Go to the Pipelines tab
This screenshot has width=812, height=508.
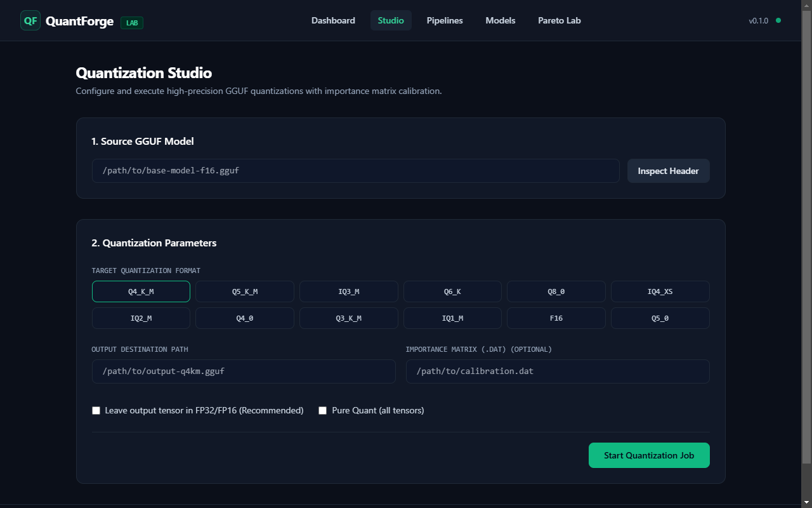tap(445, 20)
